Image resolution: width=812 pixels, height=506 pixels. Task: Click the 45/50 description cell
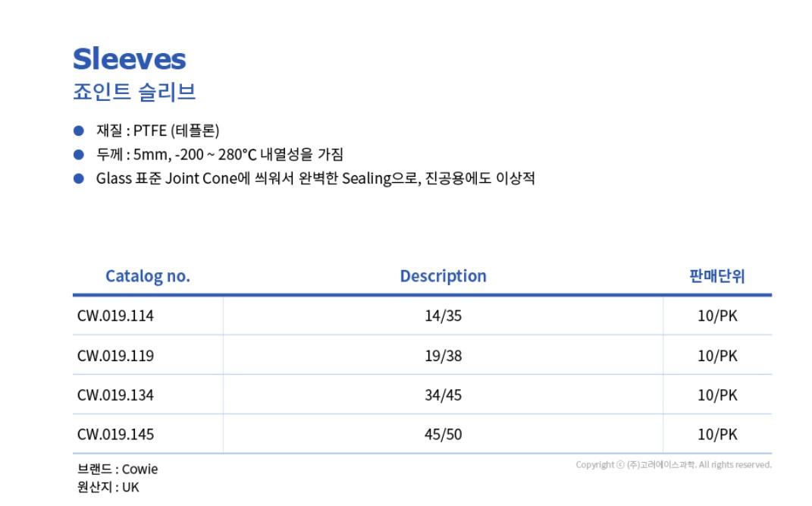pos(444,434)
